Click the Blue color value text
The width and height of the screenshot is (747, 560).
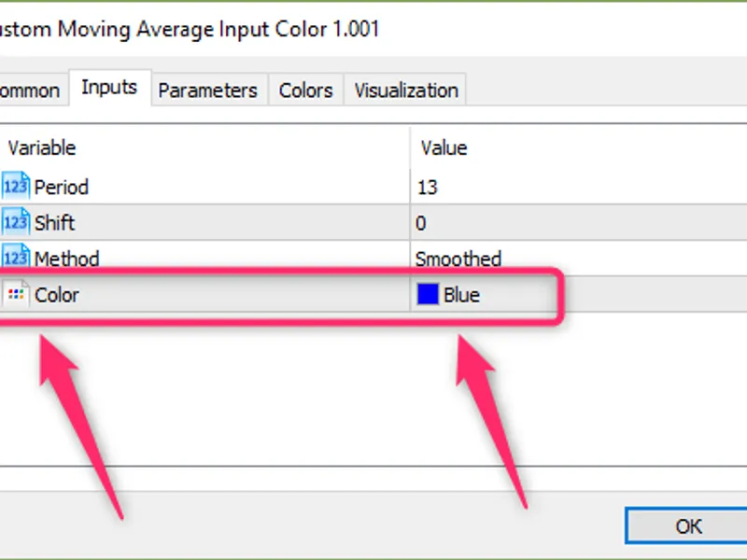461,295
